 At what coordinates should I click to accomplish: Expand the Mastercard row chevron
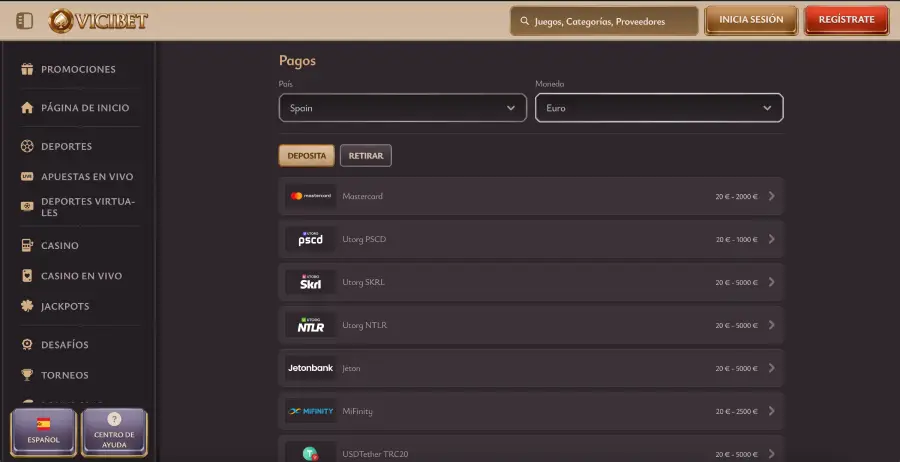pos(771,196)
